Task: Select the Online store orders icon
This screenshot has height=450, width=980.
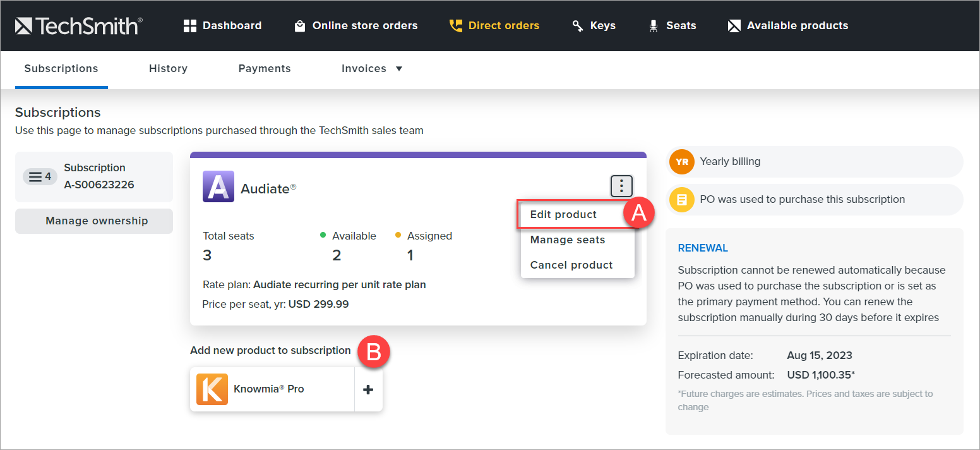Action: point(300,25)
